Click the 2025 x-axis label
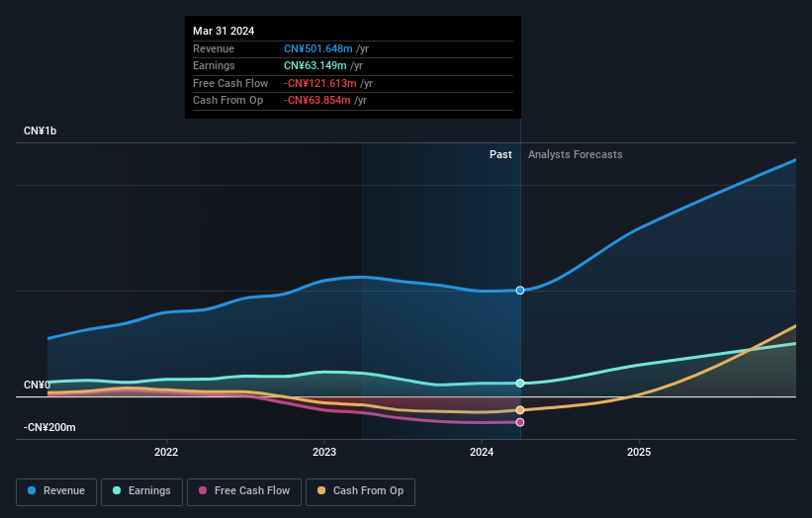 click(x=639, y=452)
